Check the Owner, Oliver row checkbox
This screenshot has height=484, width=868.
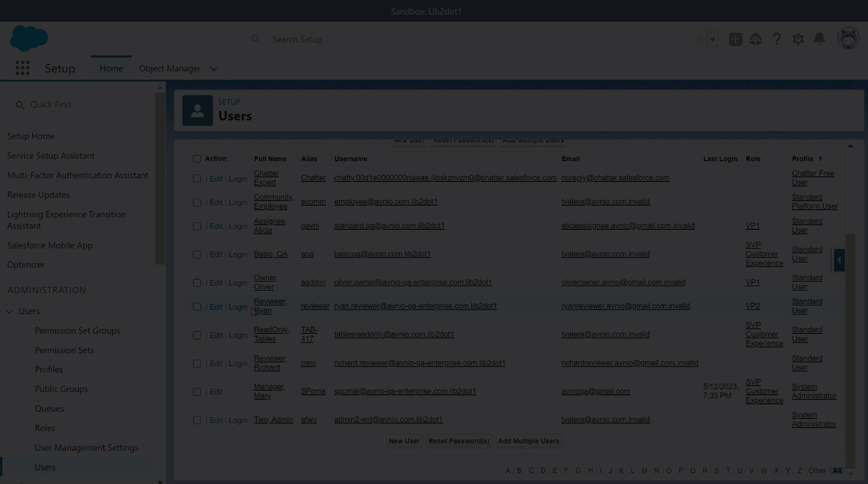coord(197,283)
